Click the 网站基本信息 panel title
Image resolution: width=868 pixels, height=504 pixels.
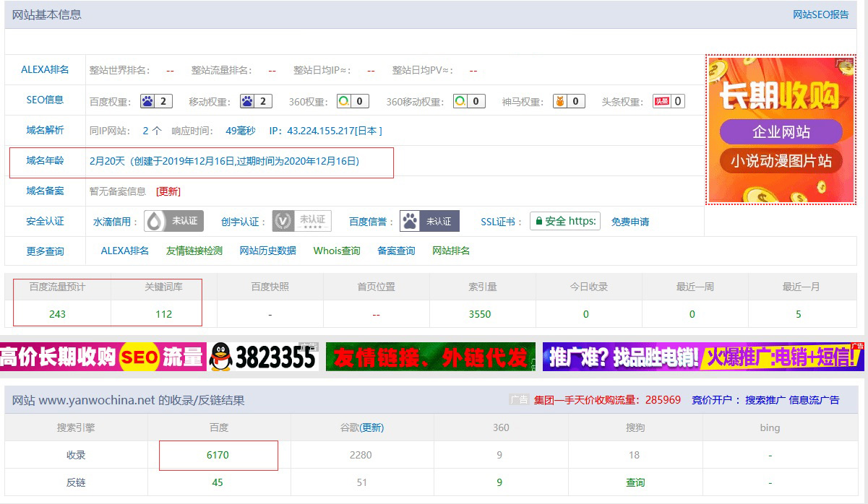(47, 14)
